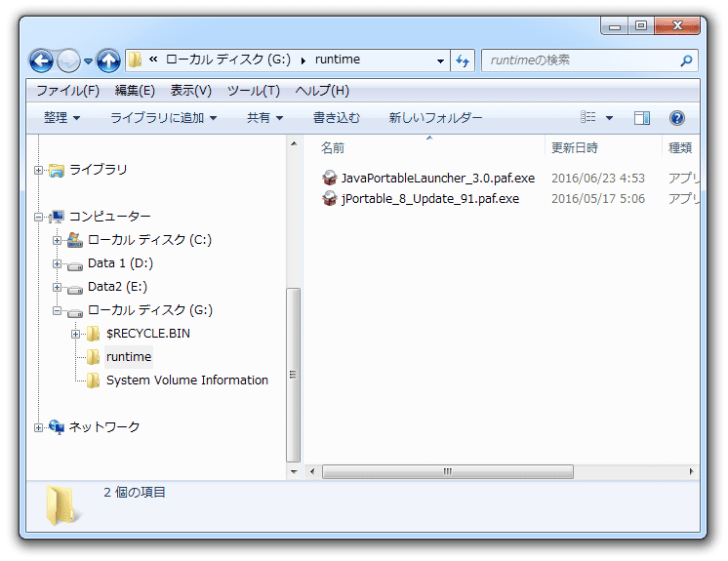Expand Data2 (E:) node
Screen dimensions: 728x561
coord(58,287)
